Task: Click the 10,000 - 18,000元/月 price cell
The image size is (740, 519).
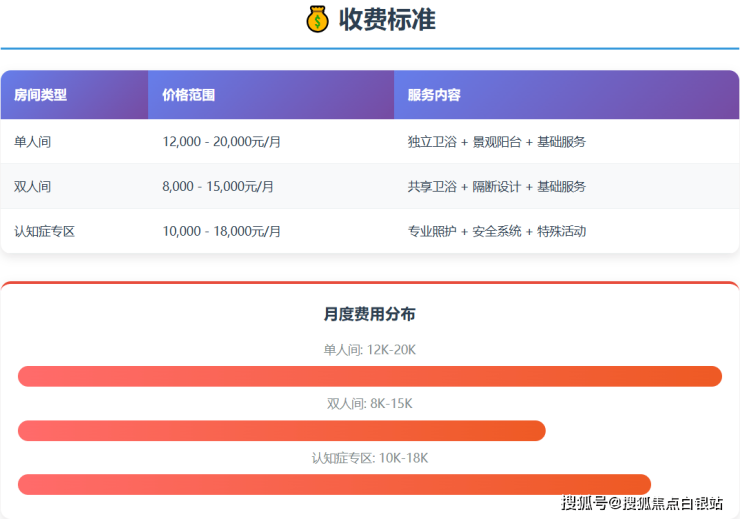Action: tap(221, 231)
